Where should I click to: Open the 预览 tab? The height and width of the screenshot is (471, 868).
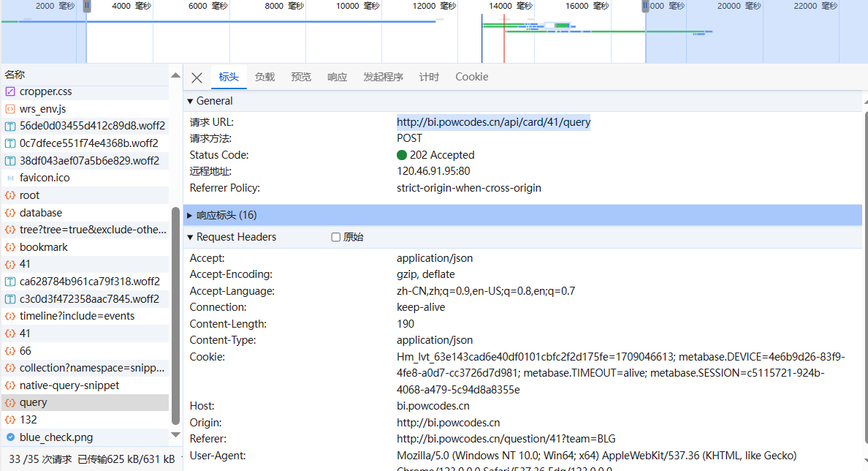pyautogui.click(x=301, y=77)
